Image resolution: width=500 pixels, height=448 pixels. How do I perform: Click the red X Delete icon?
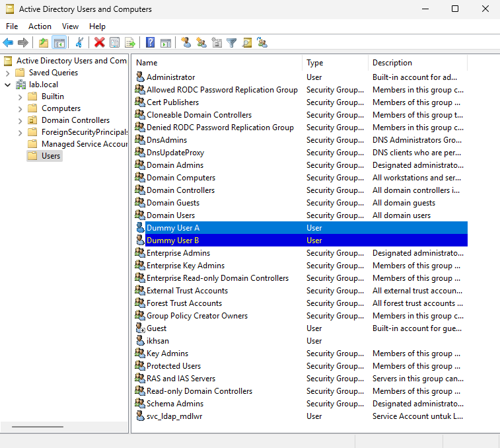coord(100,42)
